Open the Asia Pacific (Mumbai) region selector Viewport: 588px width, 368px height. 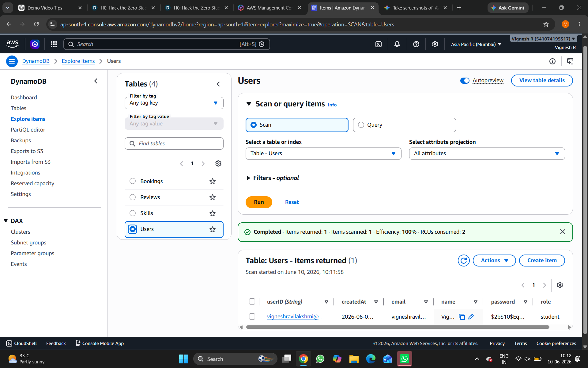pos(476,44)
